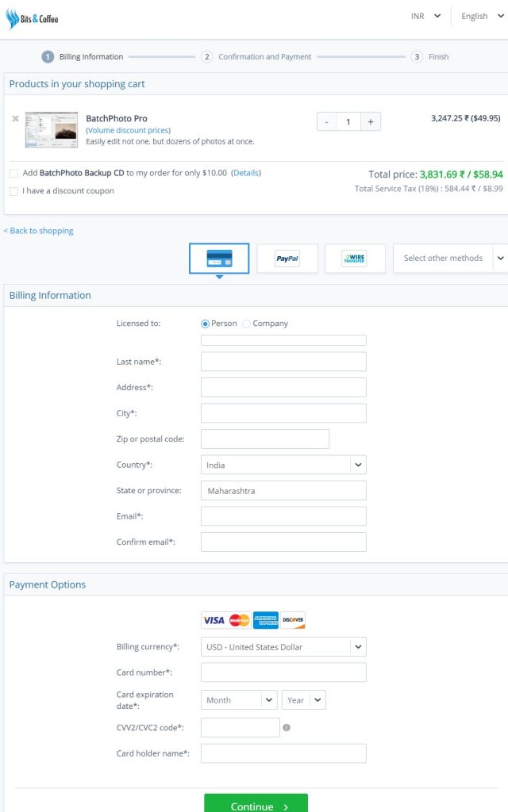Image resolution: width=508 pixels, height=812 pixels.
Task: Check I have a discount coupon
Action: coord(14,191)
